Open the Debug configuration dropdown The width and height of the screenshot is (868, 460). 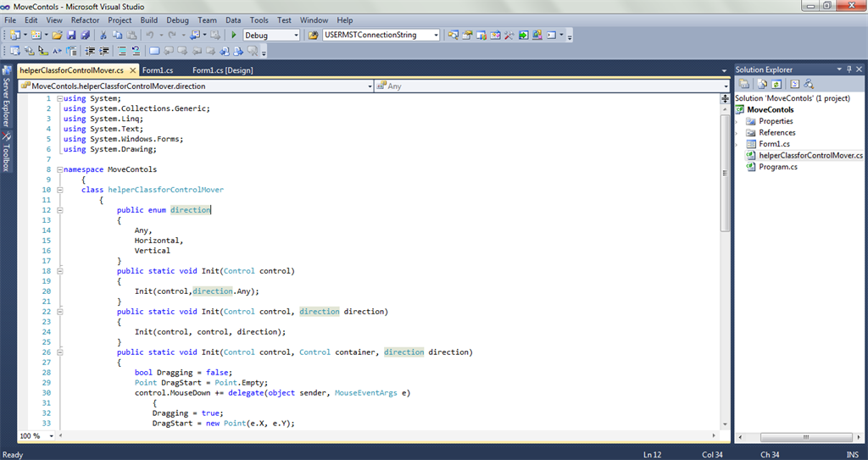click(296, 36)
